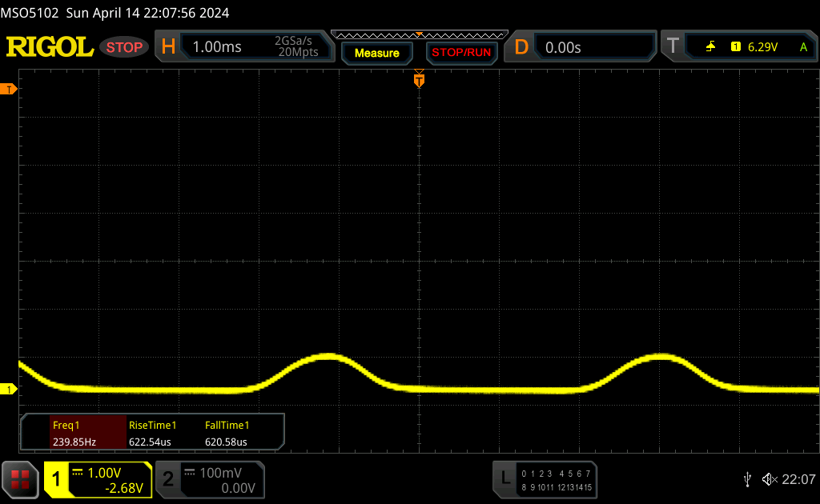Click the 20Mpts memory depth readout
Viewport: 820px width, 504px height.
click(x=298, y=52)
